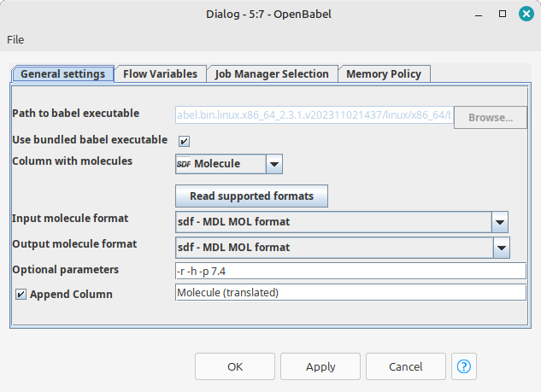Open the Output molecule format dropdown
Screen dimensions: 541x392
[343, 247]
